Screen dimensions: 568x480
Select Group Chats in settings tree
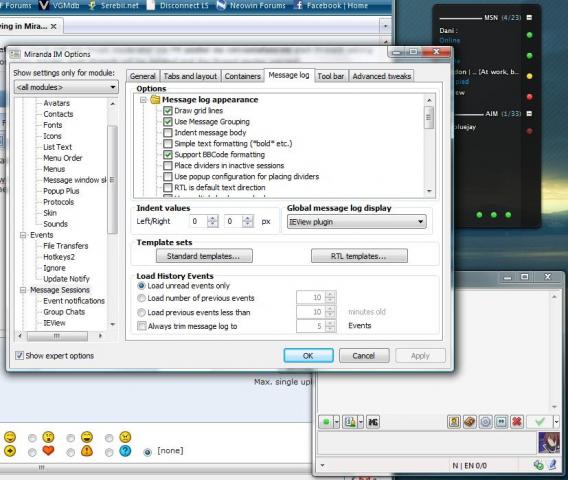pos(64,312)
